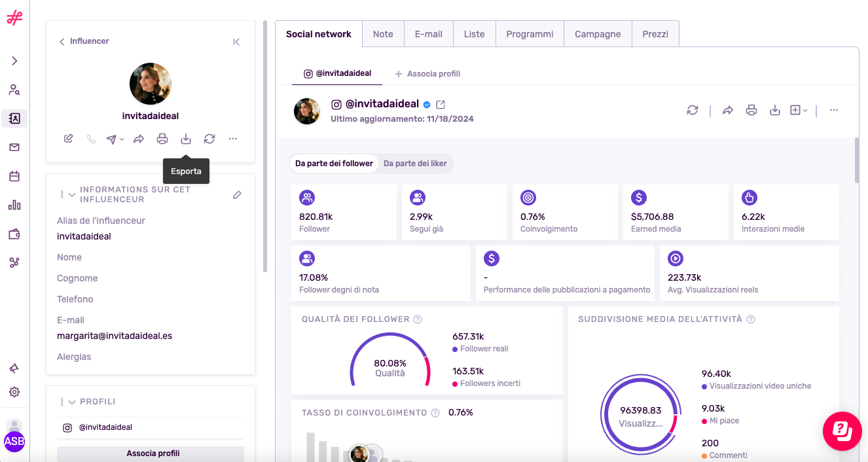Open the wallet sidebar icon

coord(14,234)
